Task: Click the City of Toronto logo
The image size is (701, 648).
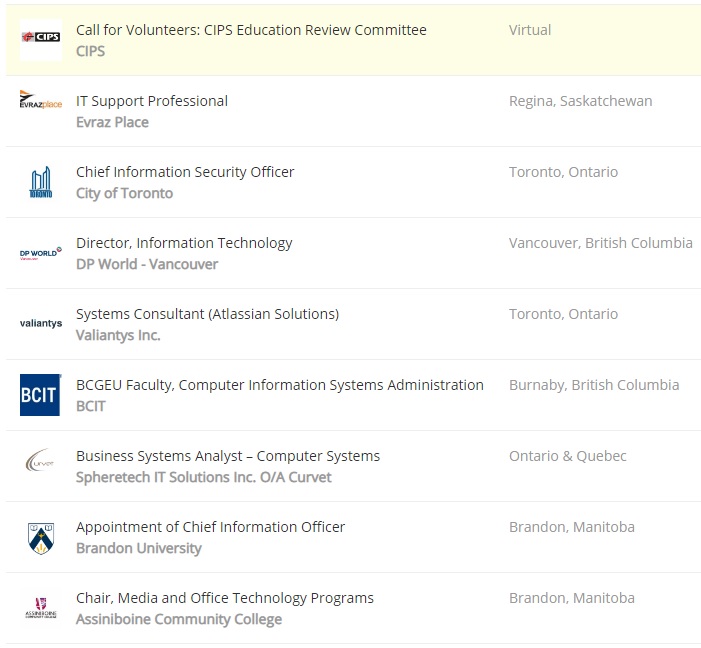Action: click(40, 182)
